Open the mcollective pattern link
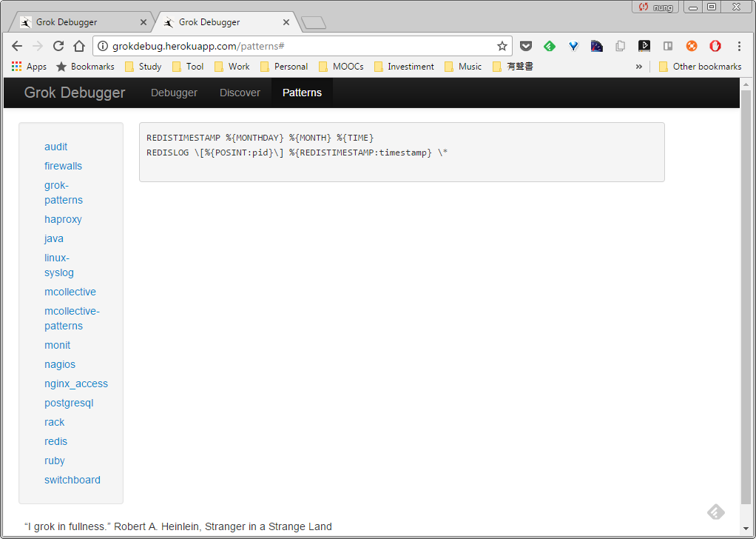The width and height of the screenshot is (756, 539). click(70, 292)
